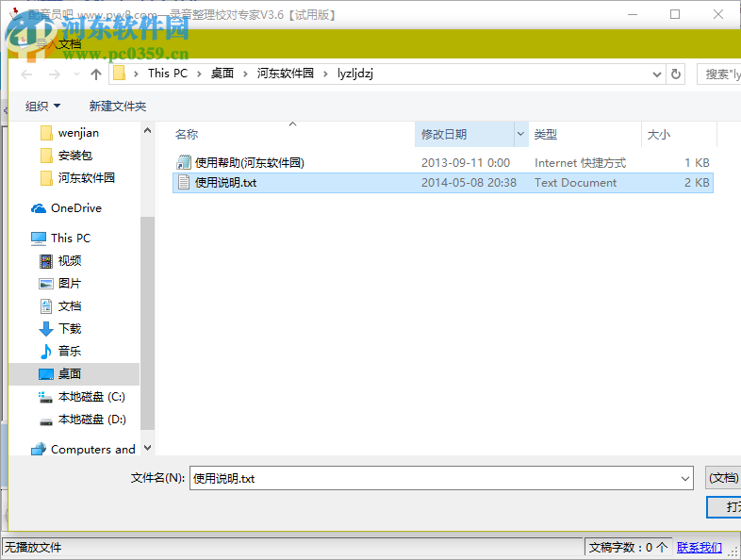Open the wenjian folder in sidebar

coord(78,133)
